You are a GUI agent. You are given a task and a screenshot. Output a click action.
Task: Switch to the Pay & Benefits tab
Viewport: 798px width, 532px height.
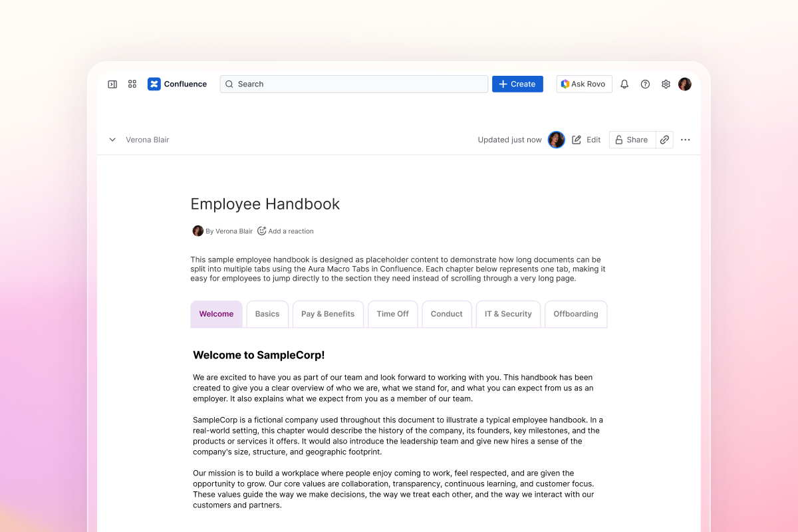tap(328, 314)
